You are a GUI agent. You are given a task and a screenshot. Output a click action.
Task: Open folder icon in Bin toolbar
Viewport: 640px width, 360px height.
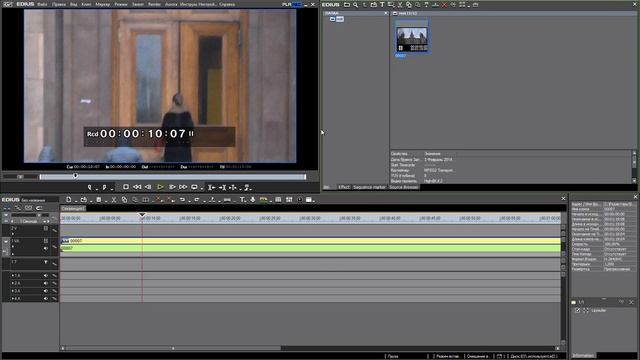pyautogui.click(x=347, y=5)
